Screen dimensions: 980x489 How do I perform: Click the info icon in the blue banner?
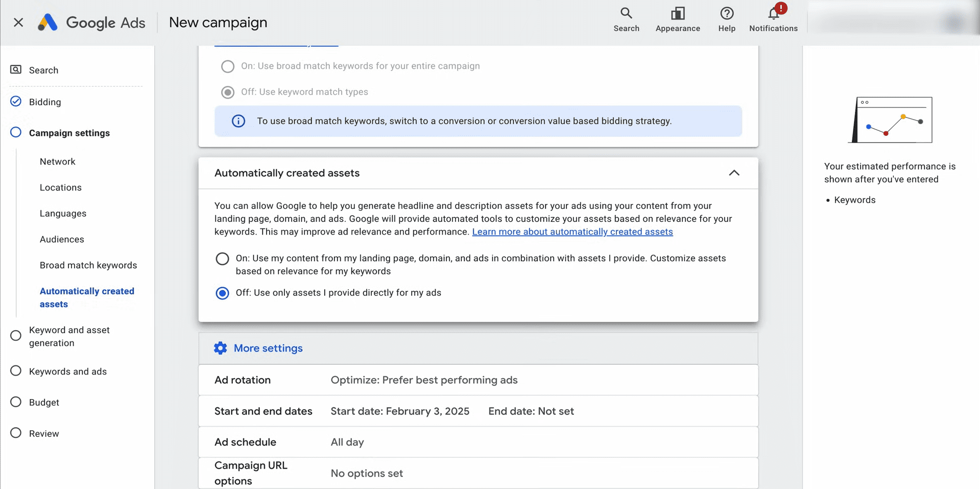coord(238,121)
